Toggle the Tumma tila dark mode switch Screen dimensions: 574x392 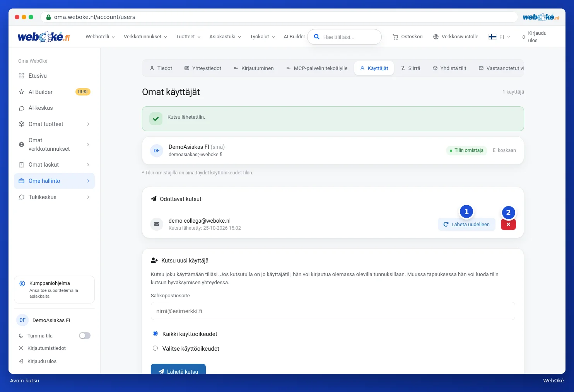click(85, 336)
